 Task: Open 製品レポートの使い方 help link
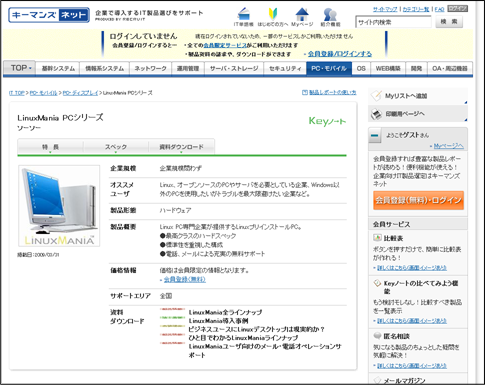pyautogui.click(x=332, y=92)
